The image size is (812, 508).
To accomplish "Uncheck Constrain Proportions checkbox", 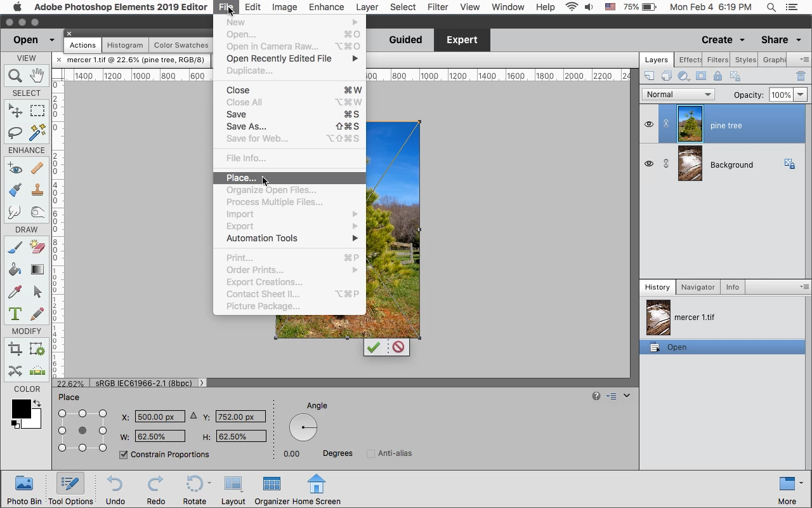I will point(124,455).
